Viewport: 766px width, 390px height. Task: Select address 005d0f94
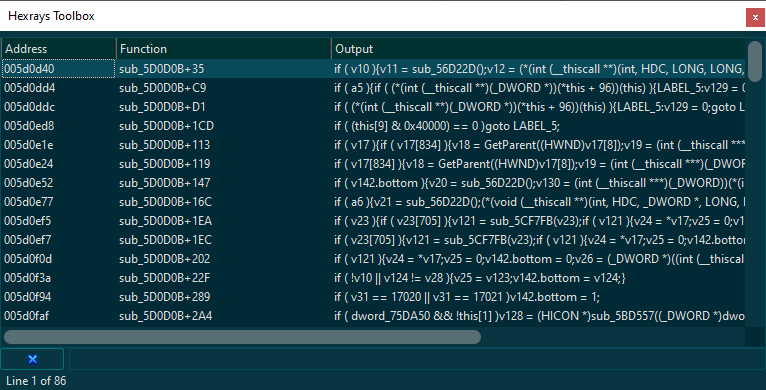point(28,297)
